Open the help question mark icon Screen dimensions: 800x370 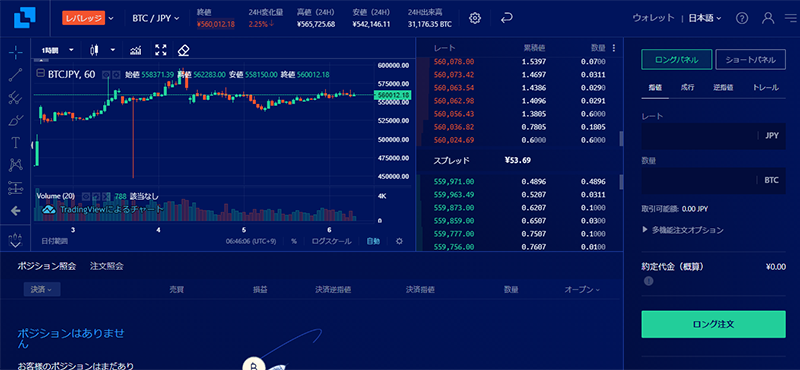(x=742, y=18)
